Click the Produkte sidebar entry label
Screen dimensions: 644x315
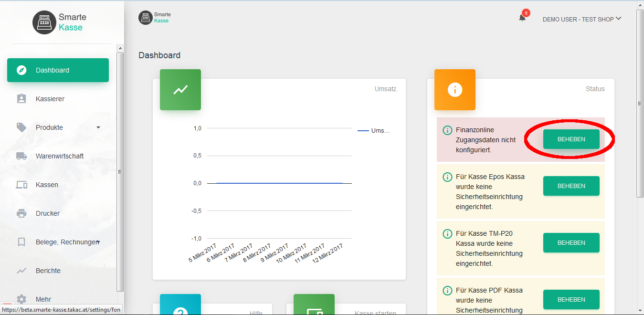tap(49, 127)
